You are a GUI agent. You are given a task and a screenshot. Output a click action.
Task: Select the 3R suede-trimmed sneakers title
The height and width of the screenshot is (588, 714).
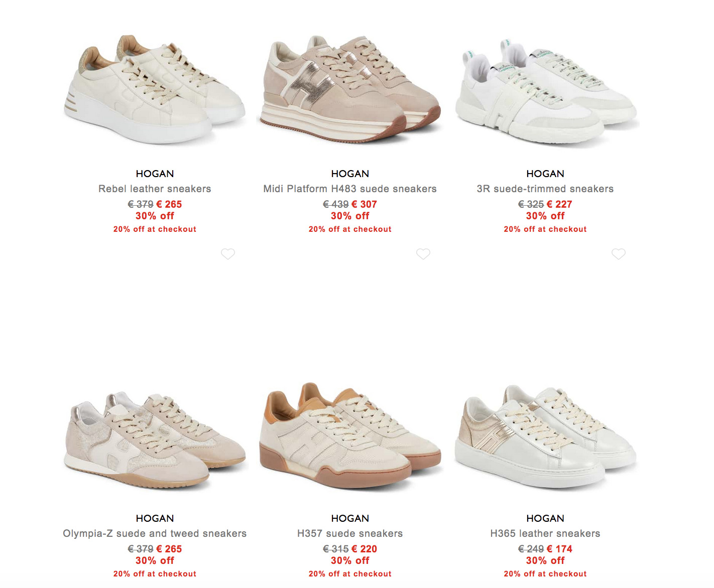pyautogui.click(x=545, y=189)
